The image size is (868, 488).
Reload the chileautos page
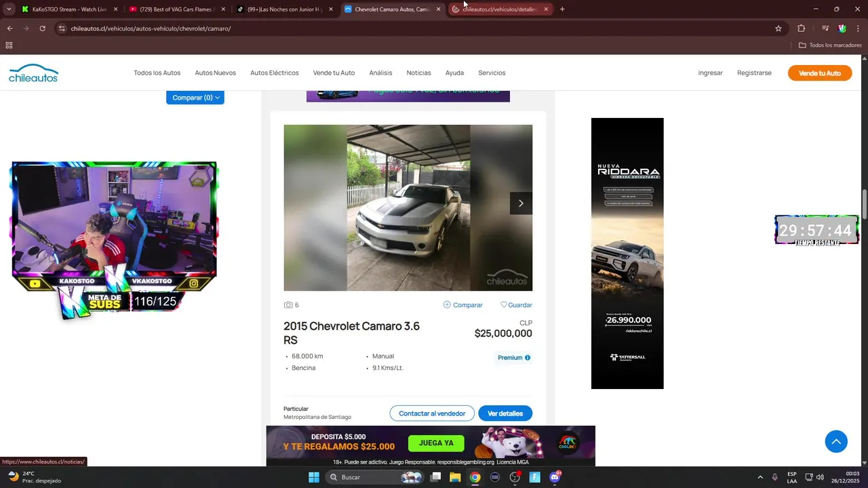pos(42,28)
